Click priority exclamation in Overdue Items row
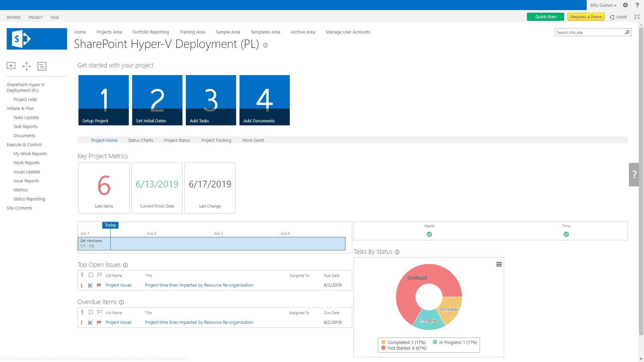Screen dimensions: 644x362 click(82, 323)
